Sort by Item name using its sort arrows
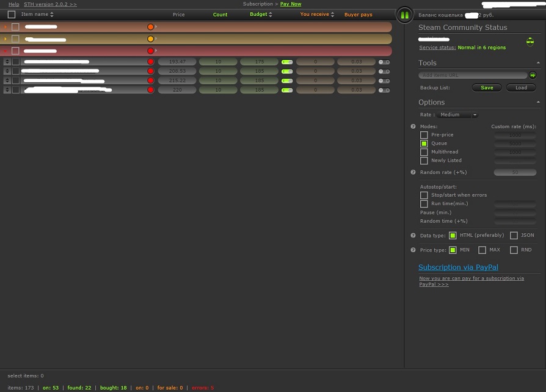Viewport: 546px width, 392px height. tap(52, 14)
